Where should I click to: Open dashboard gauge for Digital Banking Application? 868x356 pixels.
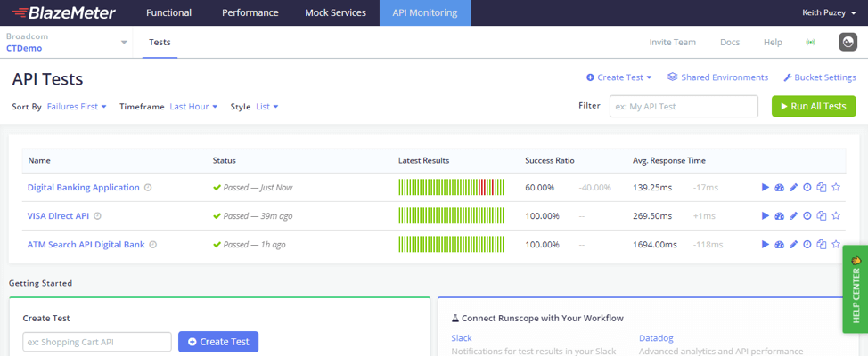tap(780, 188)
